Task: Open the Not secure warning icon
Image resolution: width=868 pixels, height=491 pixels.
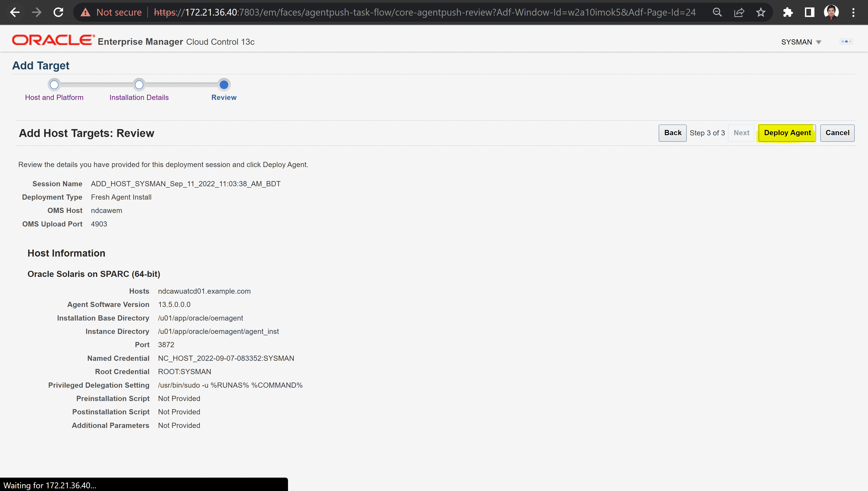Action: pyautogui.click(x=86, y=12)
